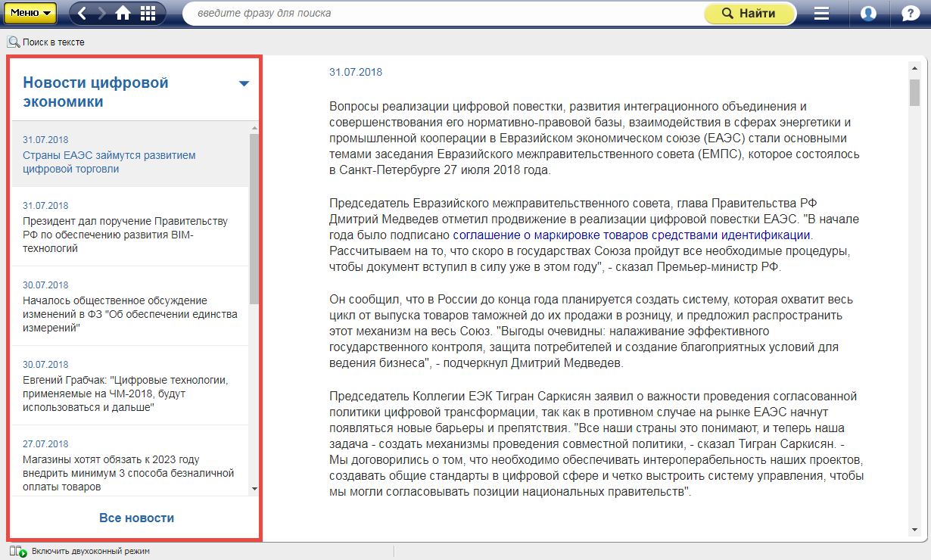Image resolution: width=931 pixels, height=560 pixels.
Task: Click the forward navigation arrow
Action: point(102,13)
